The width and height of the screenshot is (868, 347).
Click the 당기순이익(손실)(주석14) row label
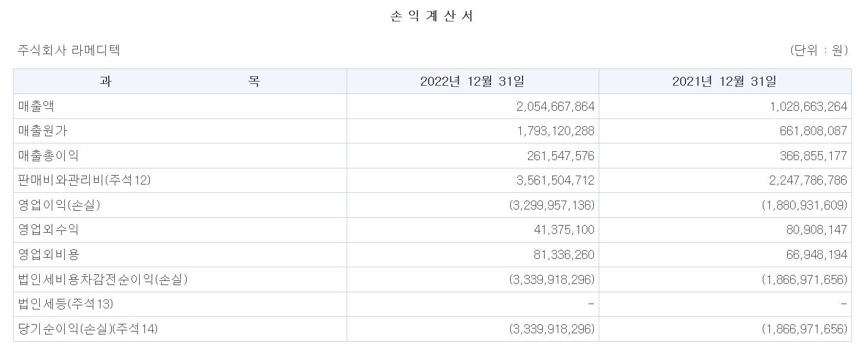(x=88, y=329)
